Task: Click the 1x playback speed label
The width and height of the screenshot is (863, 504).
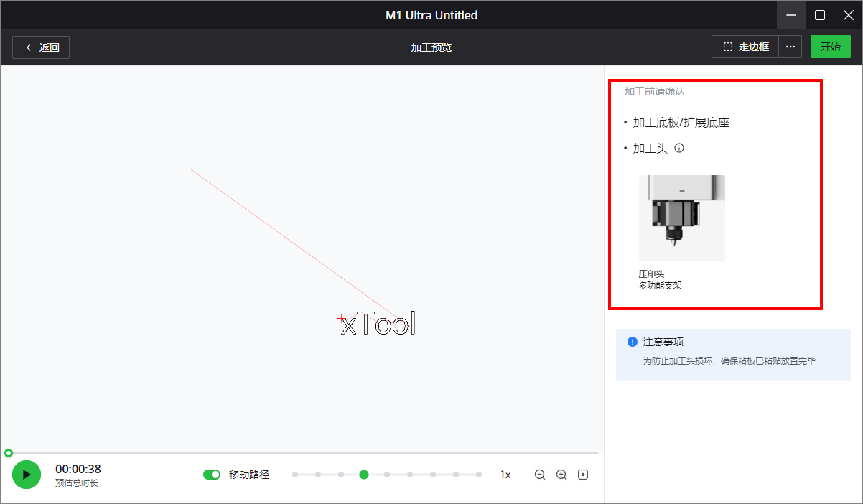Action: [x=505, y=475]
